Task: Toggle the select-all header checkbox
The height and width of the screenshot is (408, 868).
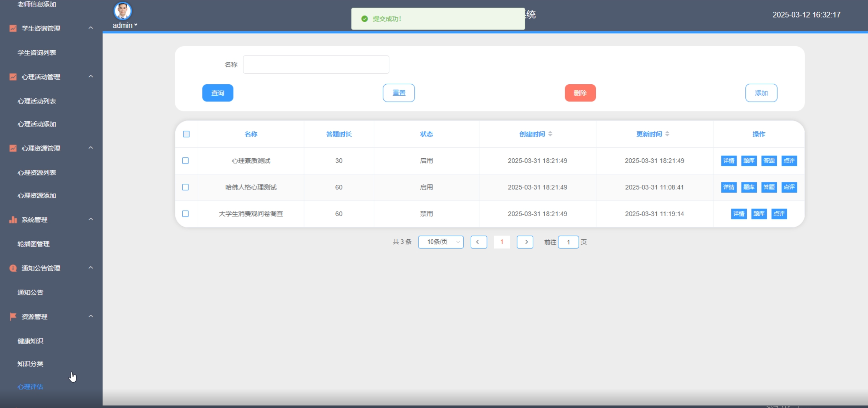Action: pyautogui.click(x=186, y=134)
